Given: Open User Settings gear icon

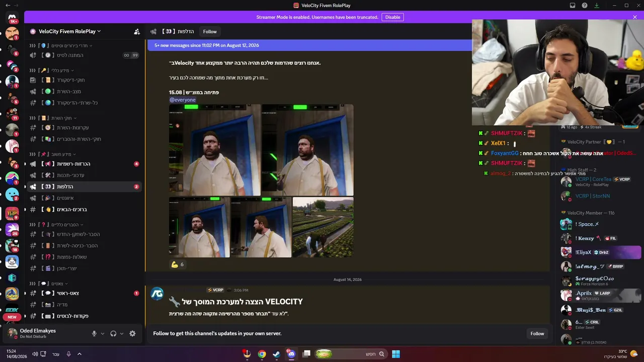Looking at the screenshot, I should pyautogui.click(x=132, y=333).
